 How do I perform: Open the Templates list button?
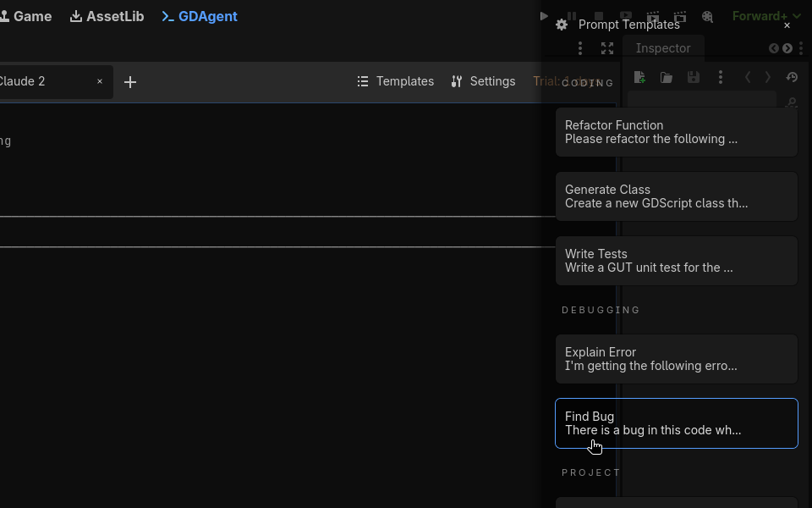coord(395,81)
